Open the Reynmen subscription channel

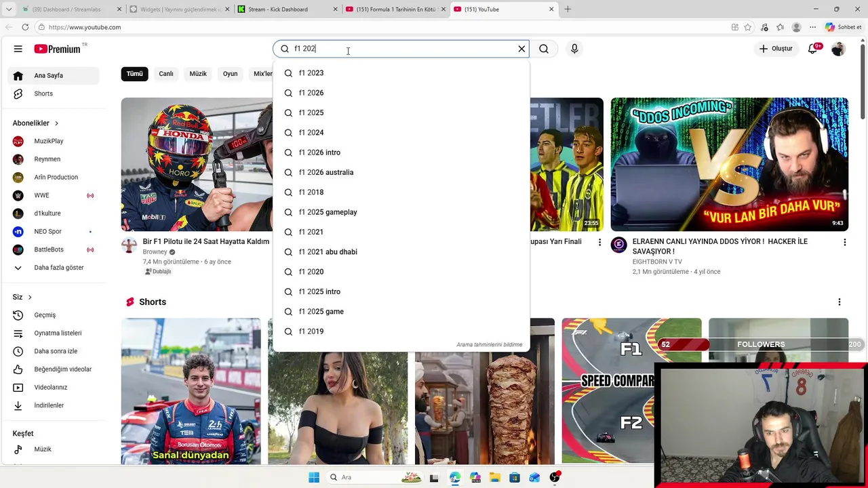click(x=54, y=159)
